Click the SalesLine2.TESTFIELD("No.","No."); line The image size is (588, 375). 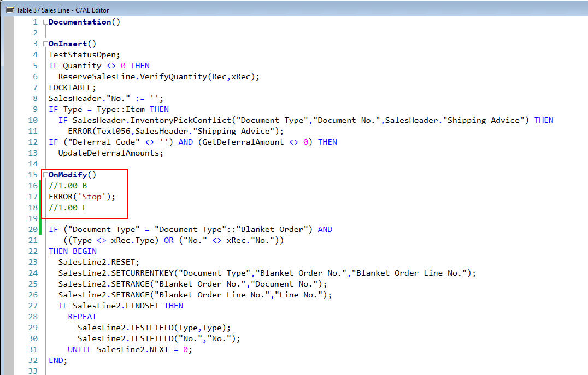pos(159,338)
